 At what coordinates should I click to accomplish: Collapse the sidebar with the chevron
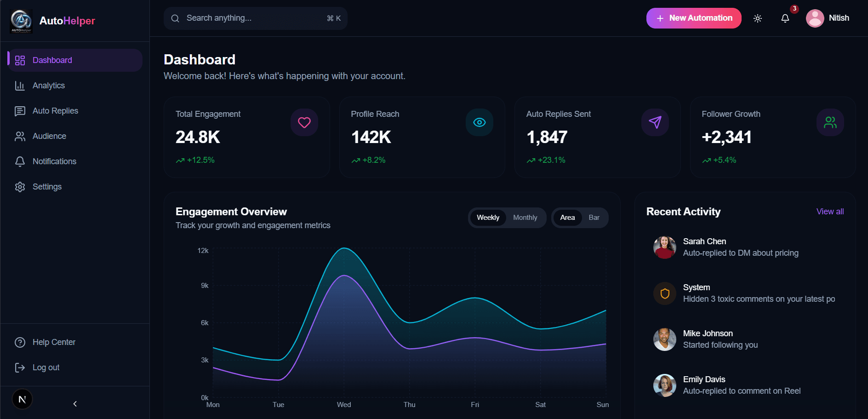[x=74, y=403]
